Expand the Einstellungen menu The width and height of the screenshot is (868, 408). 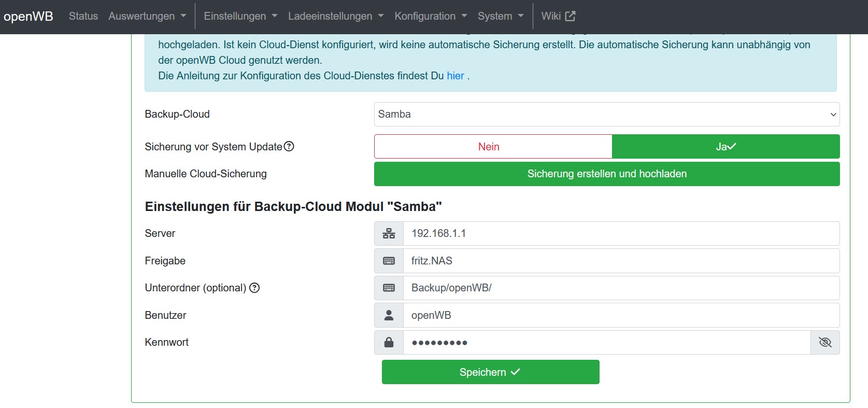tap(240, 16)
